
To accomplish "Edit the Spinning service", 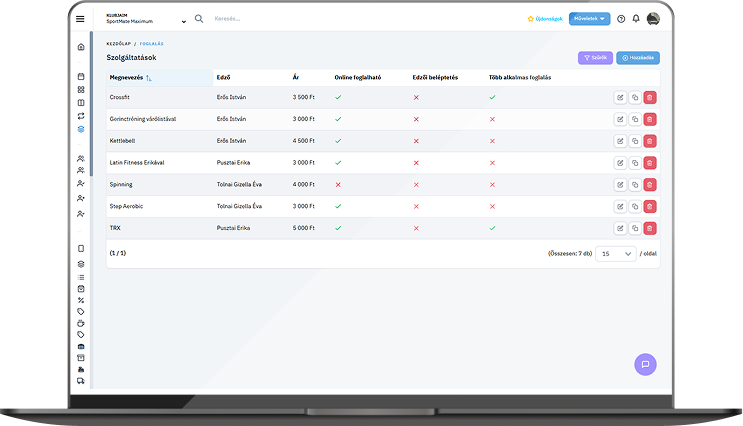I will click(620, 185).
